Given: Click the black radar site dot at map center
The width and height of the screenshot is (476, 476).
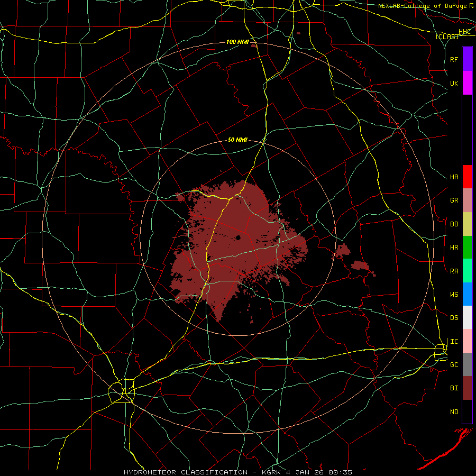Looking at the screenshot, I should 239,237.
